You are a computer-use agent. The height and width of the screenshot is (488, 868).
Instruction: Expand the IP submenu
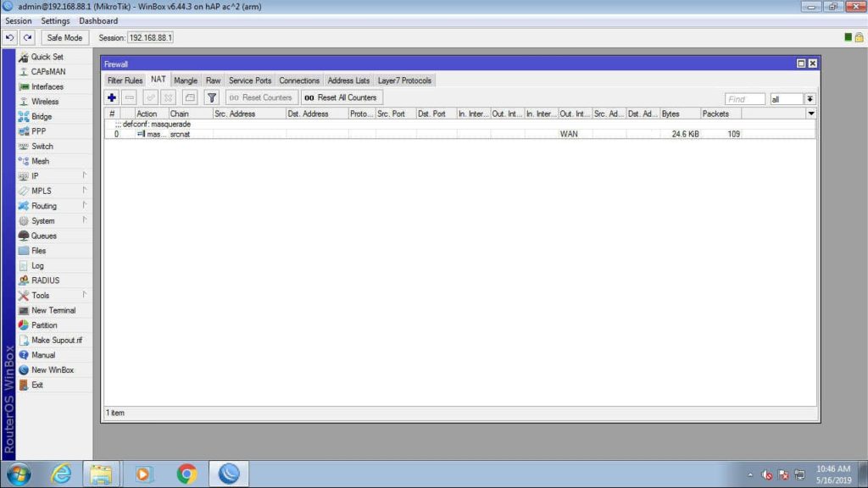point(54,176)
